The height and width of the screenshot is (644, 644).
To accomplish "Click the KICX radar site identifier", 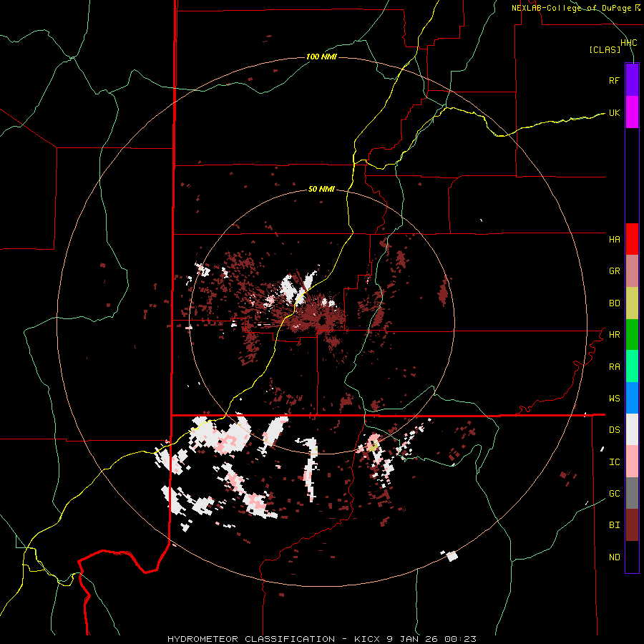I will pyautogui.click(x=367, y=639).
